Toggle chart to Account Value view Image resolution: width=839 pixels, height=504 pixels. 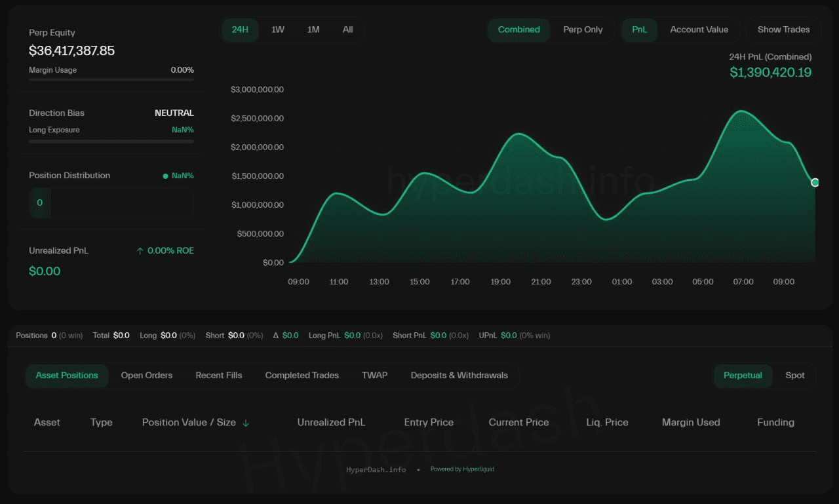699,29
